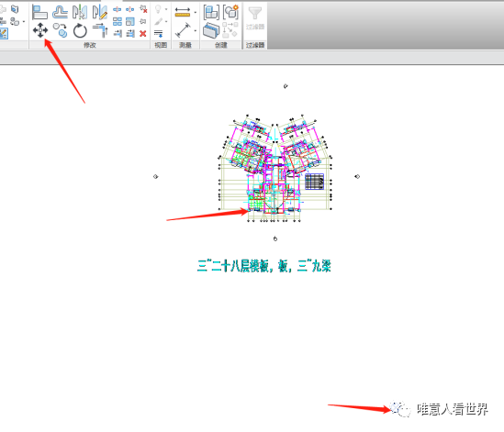Choose Mirror - Draw Axis tool
Viewport: 504px width, 432px height.
pos(100,12)
